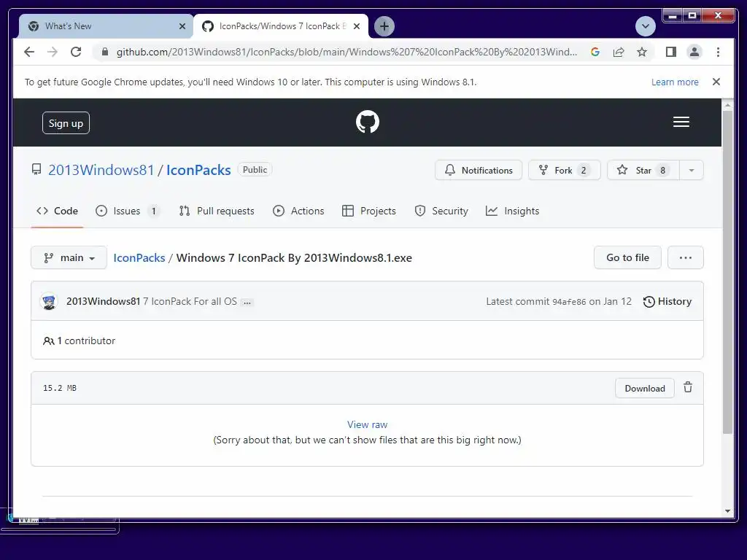Open the Projects tab

(x=369, y=211)
